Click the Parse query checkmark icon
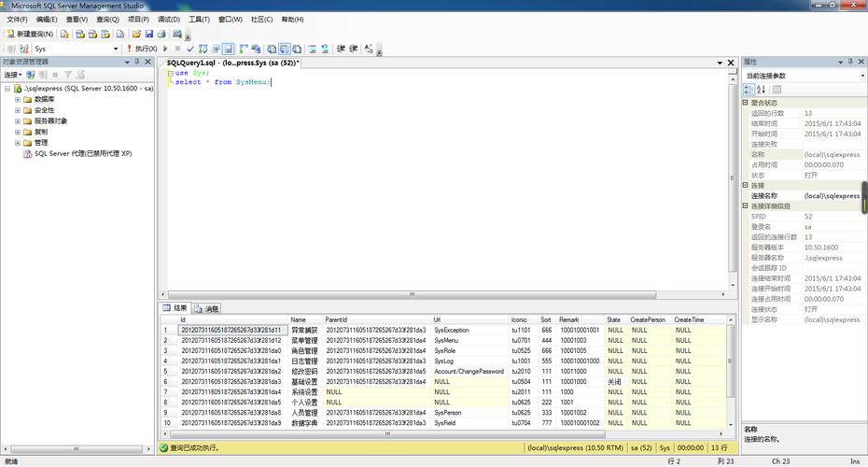This screenshot has height=467, width=868. tap(190, 49)
